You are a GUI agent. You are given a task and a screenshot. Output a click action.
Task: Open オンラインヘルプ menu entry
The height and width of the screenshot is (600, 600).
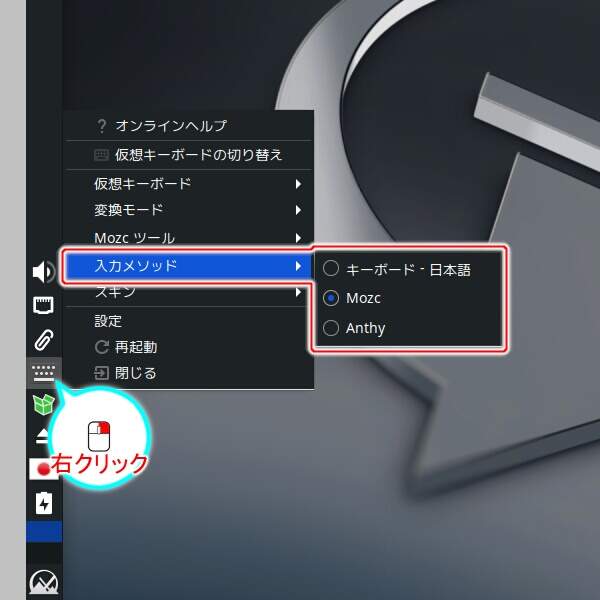(x=189, y=126)
